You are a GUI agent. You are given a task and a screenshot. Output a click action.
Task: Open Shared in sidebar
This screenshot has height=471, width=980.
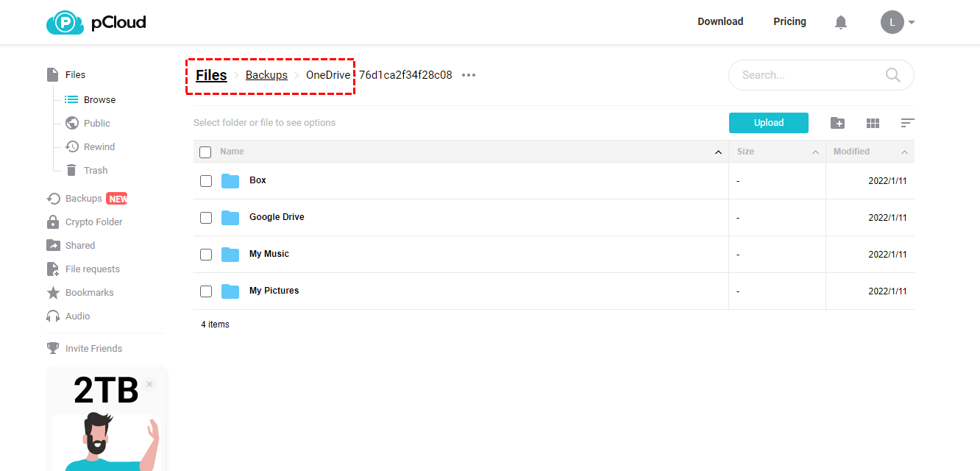[80, 246]
